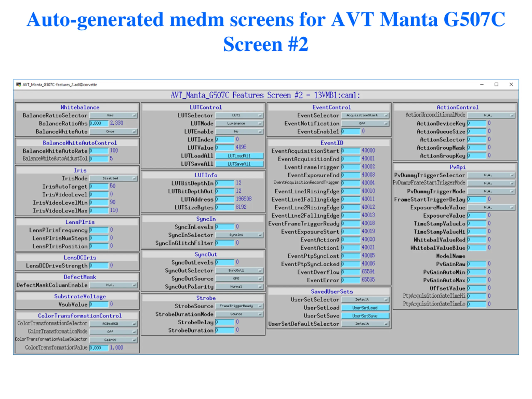Click the SyncInGlitchFilter input field
The image size is (532, 399).
[225, 243]
